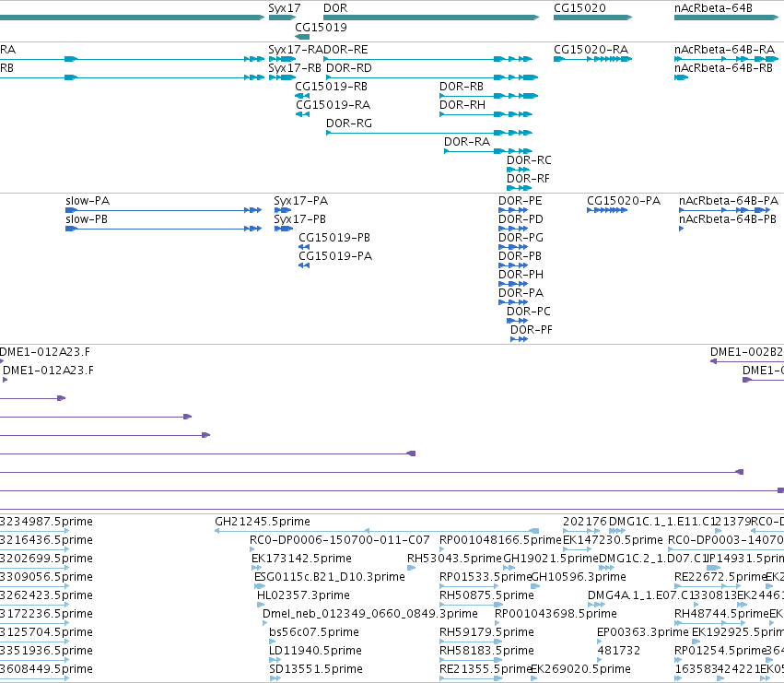Select the small CG15019 gene glyph
784x683 pixels.
(x=302, y=37)
